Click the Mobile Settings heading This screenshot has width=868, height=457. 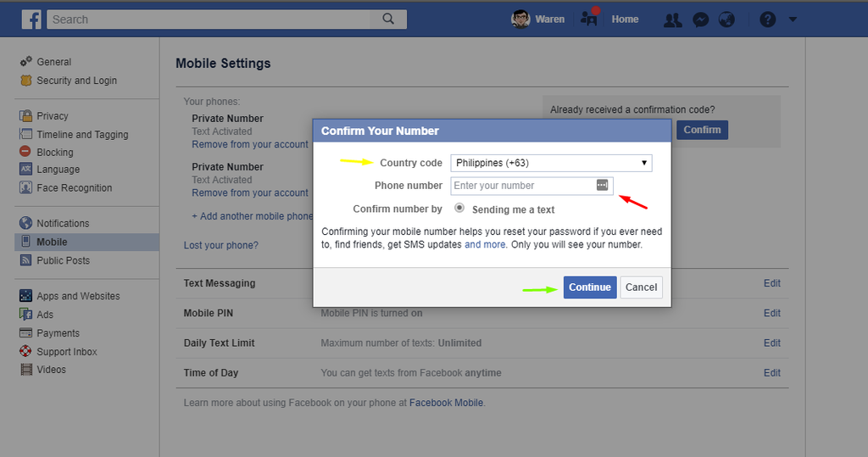223,63
